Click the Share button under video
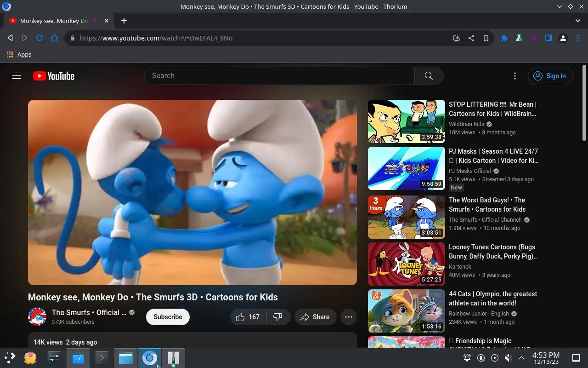Image resolution: width=588 pixels, height=368 pixels. click(x=315, y=317)
